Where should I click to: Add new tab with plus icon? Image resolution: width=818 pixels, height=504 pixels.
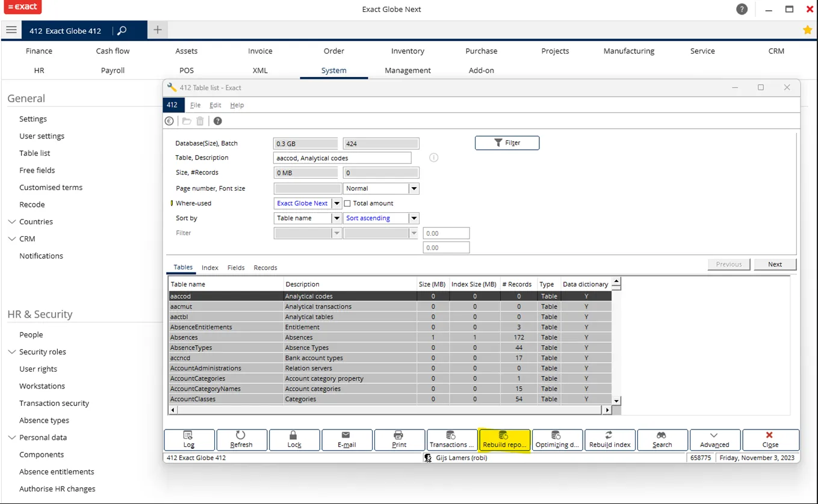coord(157,30)
